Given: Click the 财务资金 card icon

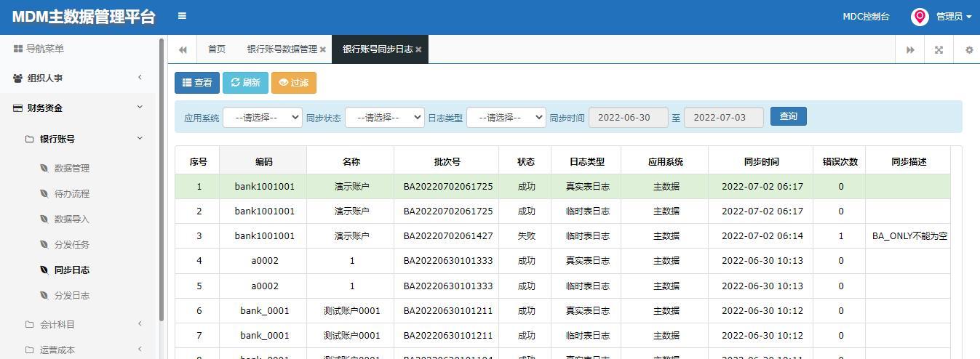Looking at the screenshot, I should point(18,108).
